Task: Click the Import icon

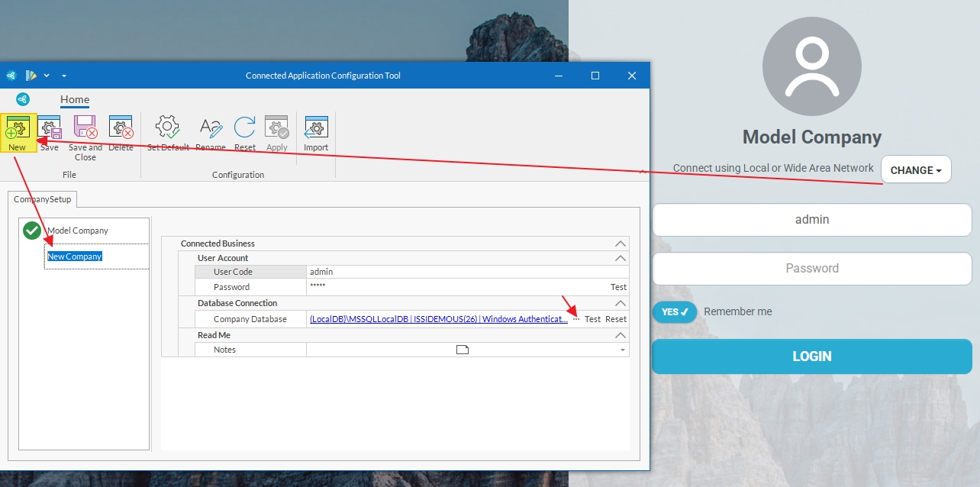Action: coord(316,128)
